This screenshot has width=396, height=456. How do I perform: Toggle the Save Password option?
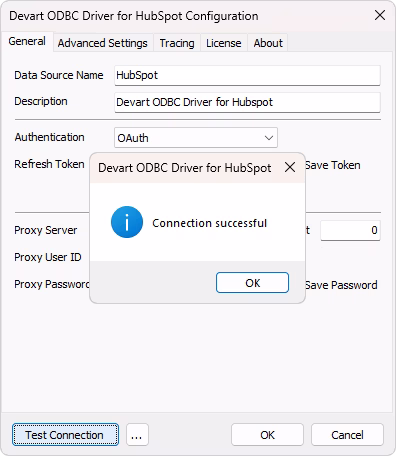[341, 285]
